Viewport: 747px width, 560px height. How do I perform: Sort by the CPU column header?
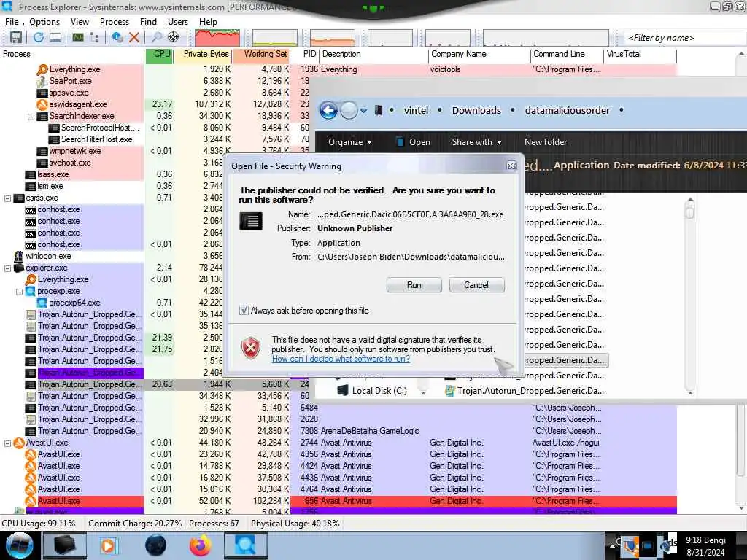(x=159, y=54)
